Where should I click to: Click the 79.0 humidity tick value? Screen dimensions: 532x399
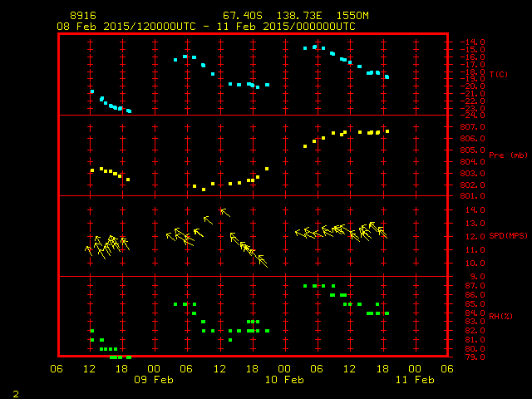(x=475, y=357)
